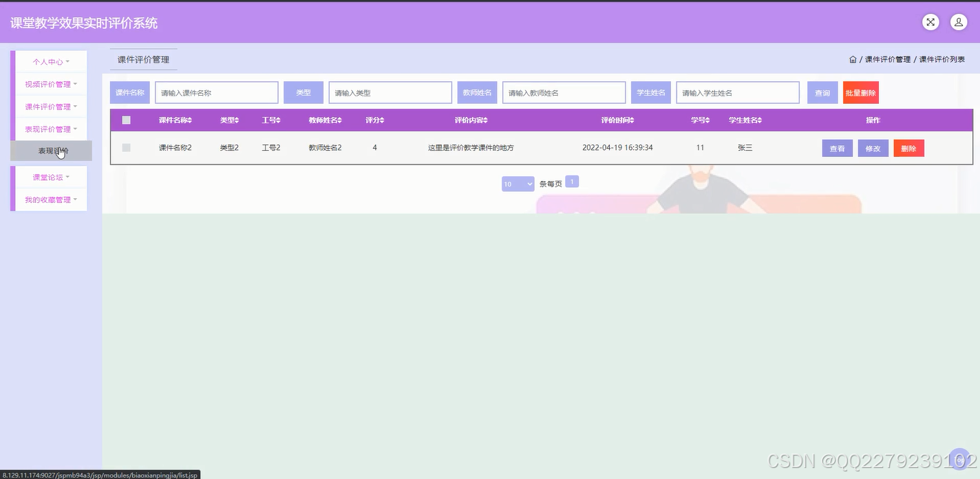Image resolution: width=980 pixels, height=479 pixels.
Task: Change page size in the 10 per-page dropdown
Action: point(518,184)
